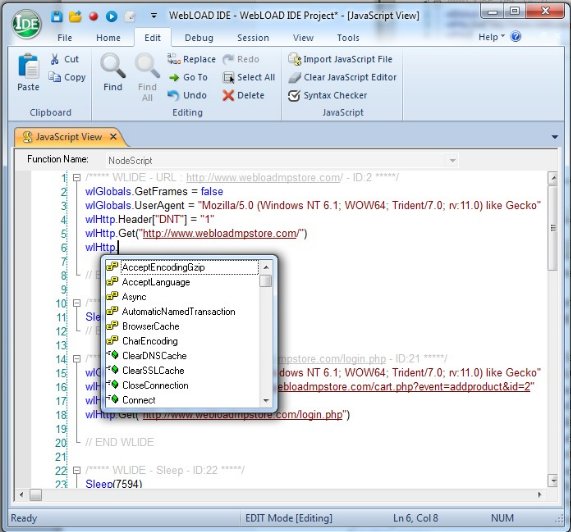Click the EDIT Mode [Editing] status text
The image size is (571, 532).
tap(289, 518)
